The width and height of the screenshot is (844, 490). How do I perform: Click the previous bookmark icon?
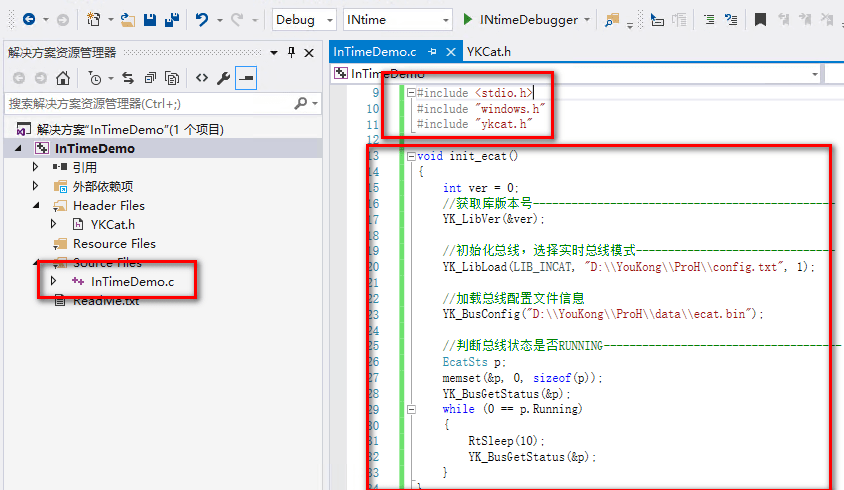[x=784, y=20]
